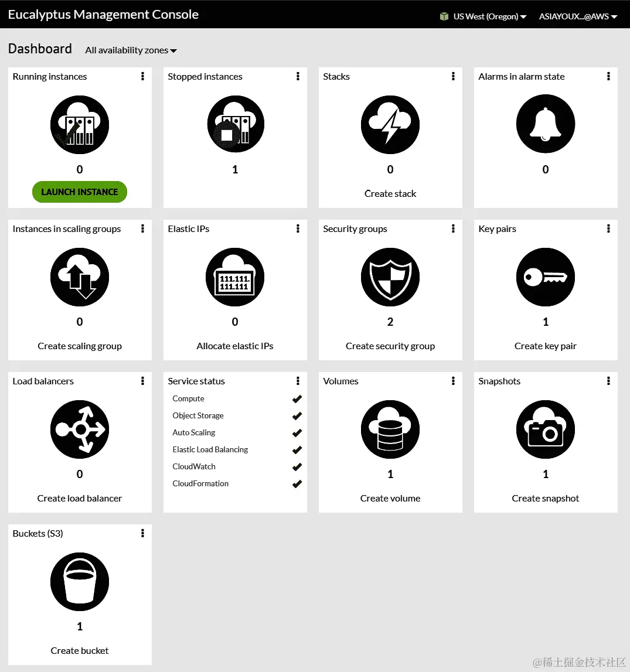630x672 pixels.
Task: Open Alarms in alarm state tile menu
Action: coord(608,76)
